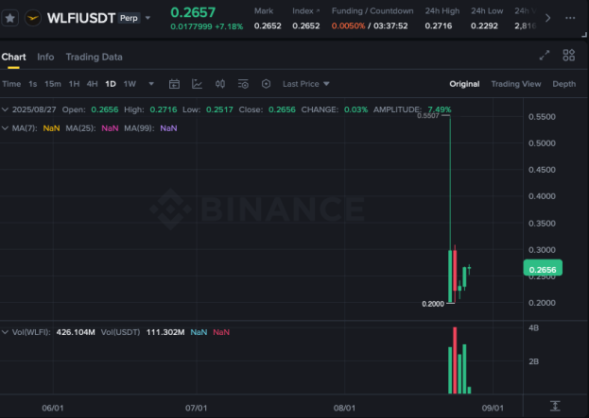This screenshot has height=418, width=589.
Task: Select the 1W interval button
Action: [x=130, y=84]
